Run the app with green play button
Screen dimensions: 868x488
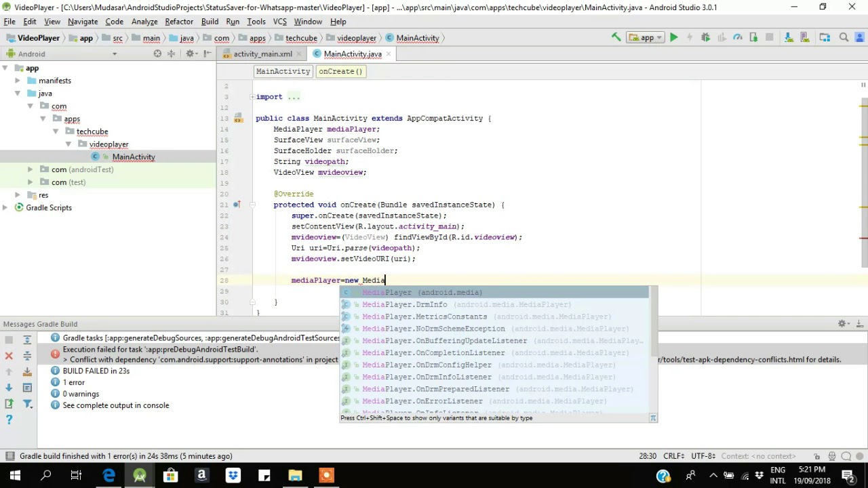point(673,38)
